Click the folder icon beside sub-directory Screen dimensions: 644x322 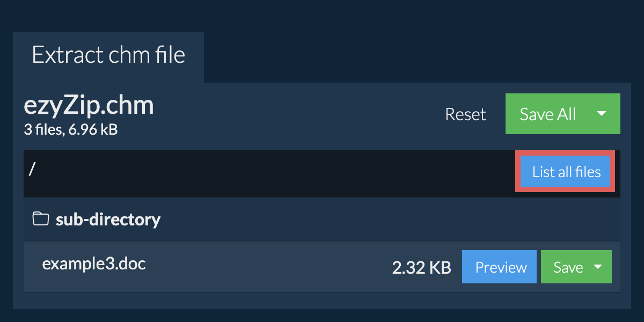click(x=41, y=219)
